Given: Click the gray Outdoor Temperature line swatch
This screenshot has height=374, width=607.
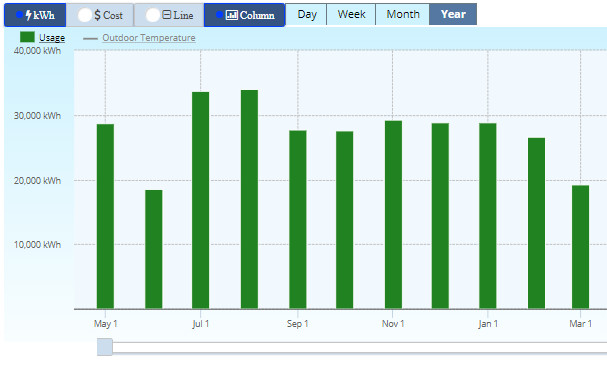Looking at the screenshot, I should pyautogui.click(x=90, y=38).
